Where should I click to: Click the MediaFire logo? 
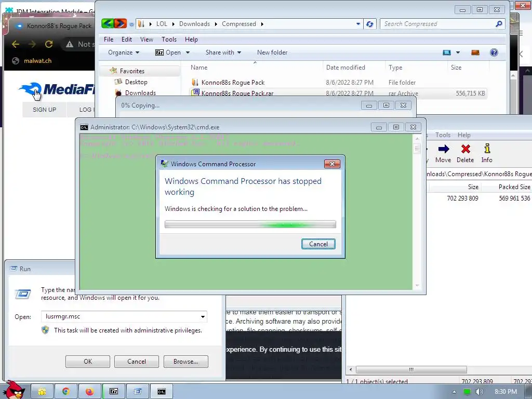tap(57, 89)
